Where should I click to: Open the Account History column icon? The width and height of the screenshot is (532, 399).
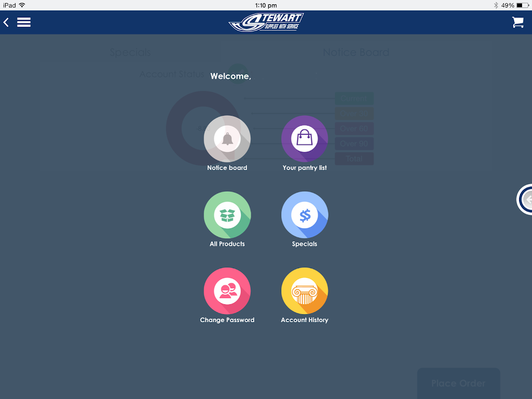tap(304, 291)
